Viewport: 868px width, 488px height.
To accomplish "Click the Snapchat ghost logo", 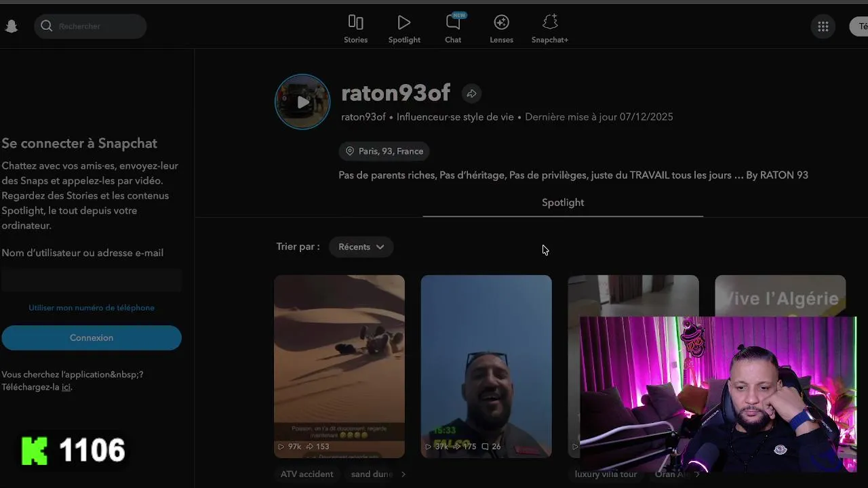I will click(x=11, y=26).
